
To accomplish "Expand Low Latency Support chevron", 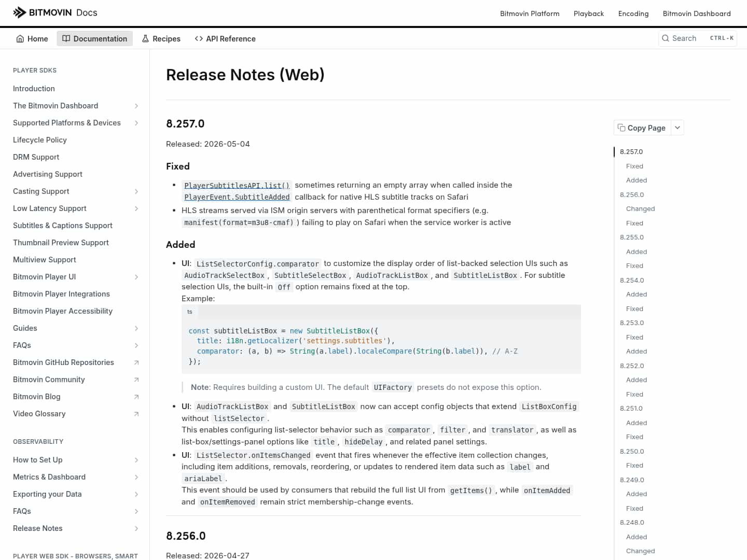I will (136, 208).
